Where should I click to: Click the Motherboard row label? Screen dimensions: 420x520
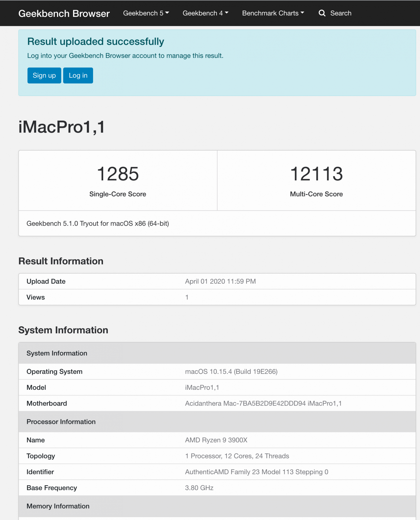47,403
